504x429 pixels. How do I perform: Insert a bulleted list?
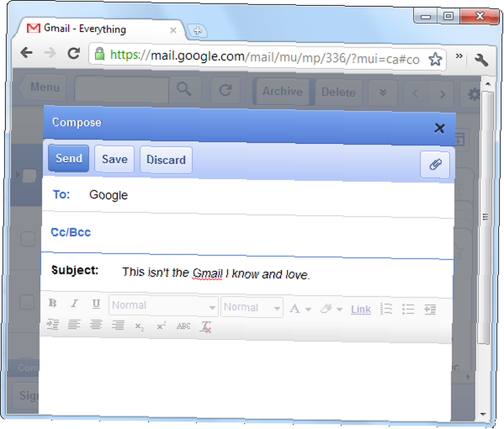point(408,310)
